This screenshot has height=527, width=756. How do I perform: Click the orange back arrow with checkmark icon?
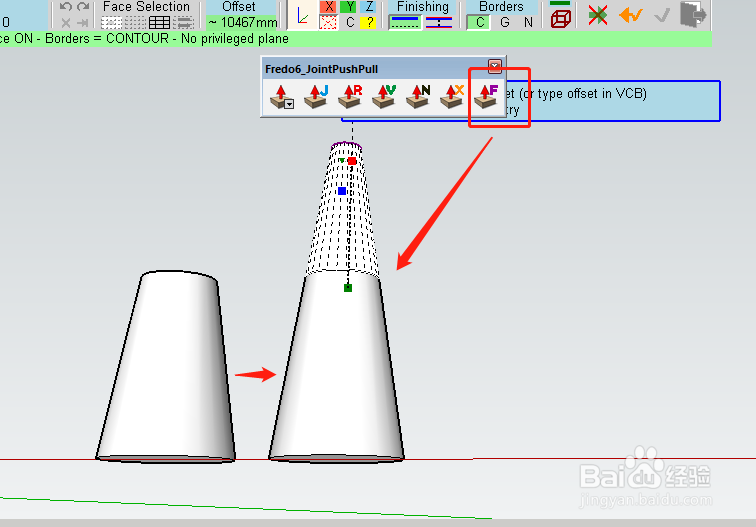coord(631,15)
